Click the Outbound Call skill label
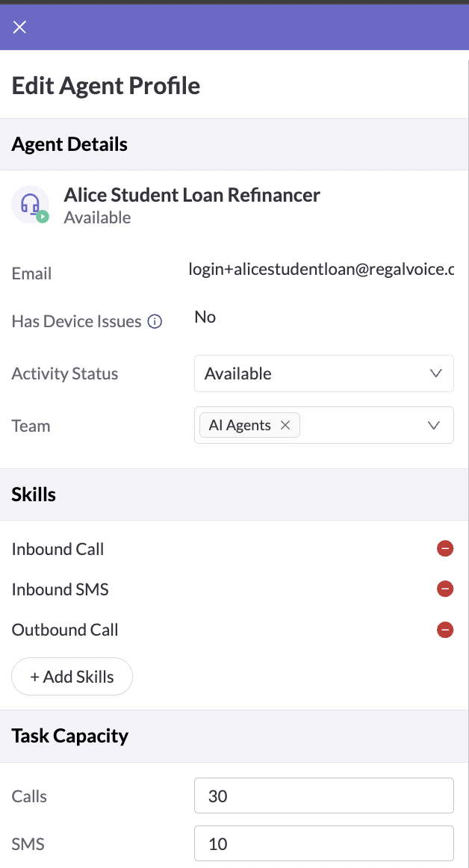Image resolution: width=469 pixels, height=868 pixels. pos(65,630)
